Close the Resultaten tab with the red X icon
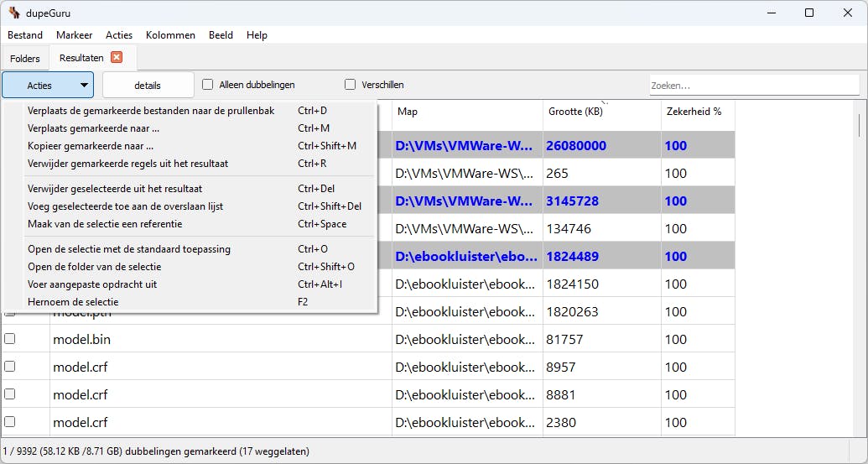This screenshot has width=868, height=464. [117, 58]
